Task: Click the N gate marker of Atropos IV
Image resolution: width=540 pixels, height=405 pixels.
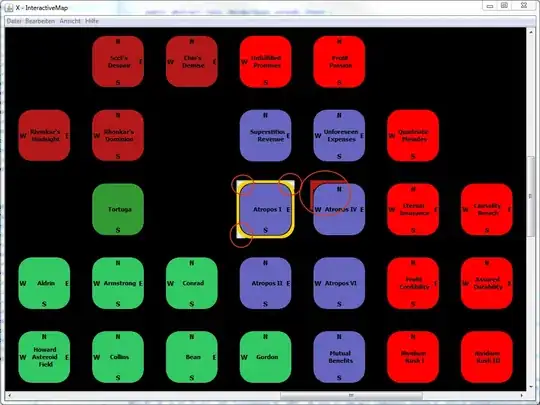Action: [x=339, y=189]
